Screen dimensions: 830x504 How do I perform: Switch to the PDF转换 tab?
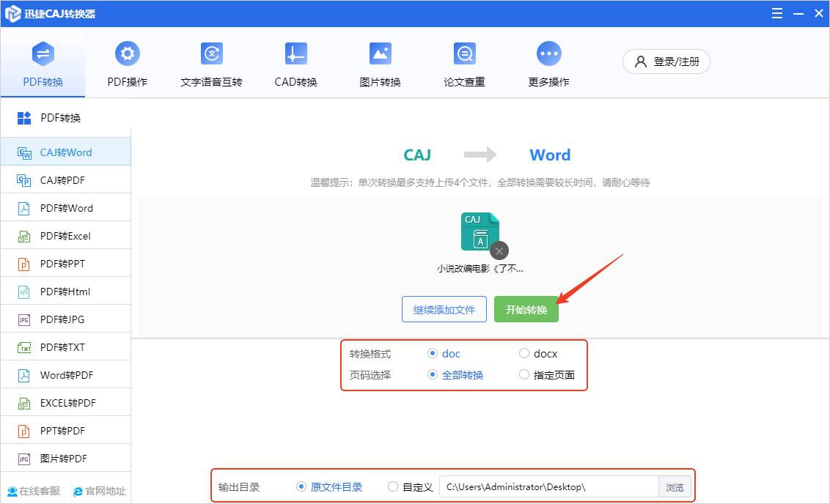[x=43, y=62]
